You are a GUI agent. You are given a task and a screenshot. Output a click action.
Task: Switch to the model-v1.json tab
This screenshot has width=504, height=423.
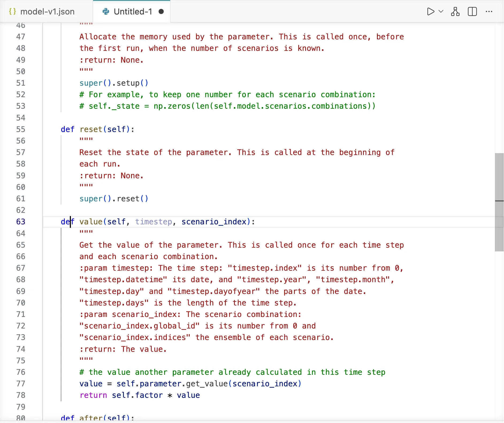point(46,12)
